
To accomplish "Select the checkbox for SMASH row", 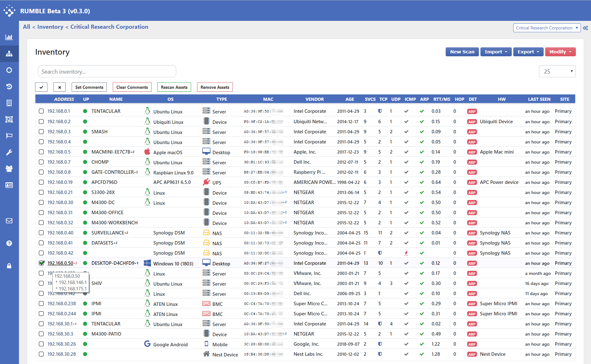I will tap(41, 131).
